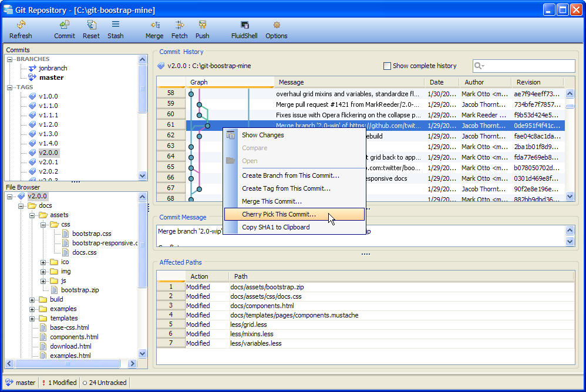This screenshot has height=392, width=586.
Task: Collapse the BRANCHES tree node
Action: pos(10,59)
